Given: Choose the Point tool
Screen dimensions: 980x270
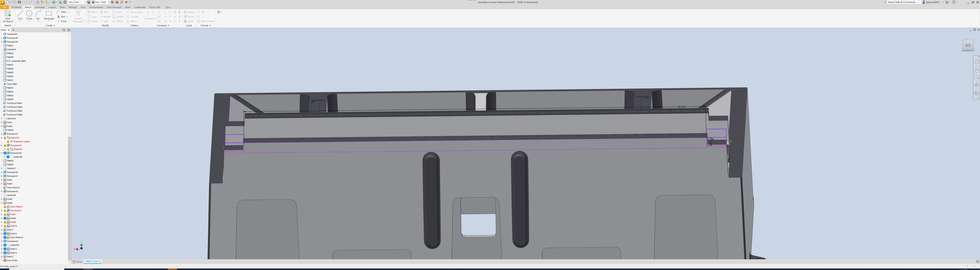Looking at the screenshot, I should [62, 21].
